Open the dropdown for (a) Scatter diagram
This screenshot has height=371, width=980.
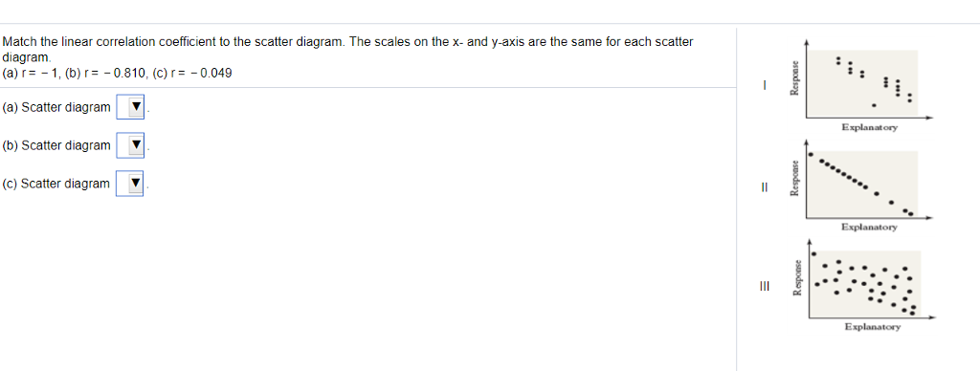[x=130, y=107]
